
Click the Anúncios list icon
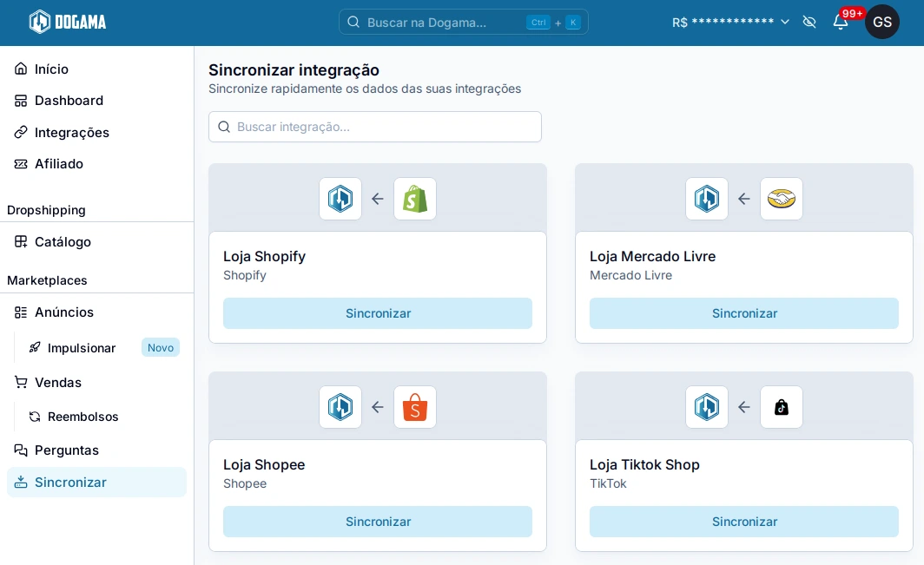(x=21, y=312)
